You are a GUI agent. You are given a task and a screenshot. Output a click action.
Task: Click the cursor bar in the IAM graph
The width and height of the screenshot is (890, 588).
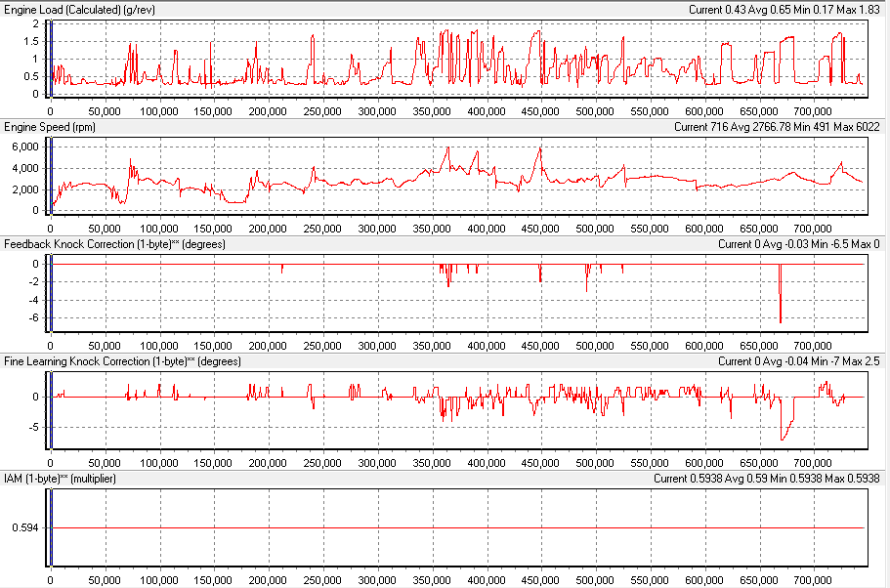click(x=51, y=525)
